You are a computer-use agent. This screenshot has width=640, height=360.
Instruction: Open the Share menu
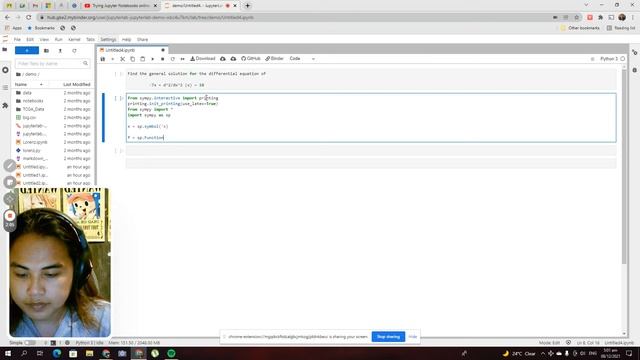click(142, 40)
